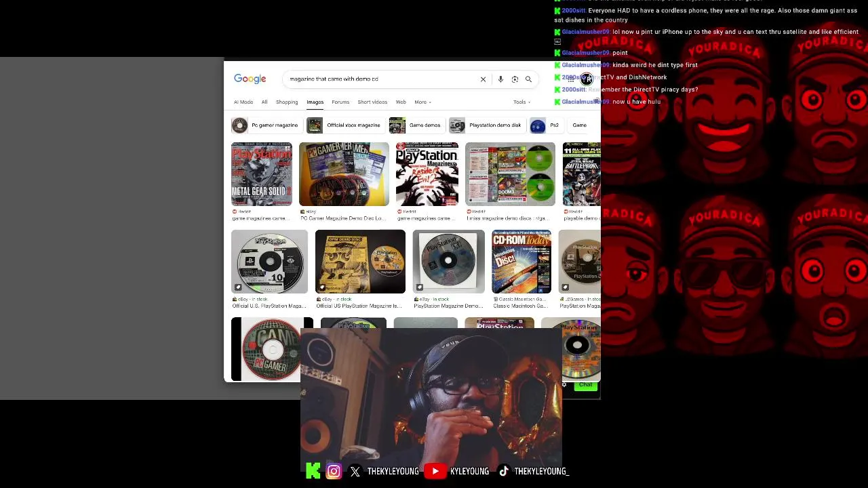Screen dimensions: 868x488
Task: Switch to the All results tab
Action: click(x=264, y=102)
